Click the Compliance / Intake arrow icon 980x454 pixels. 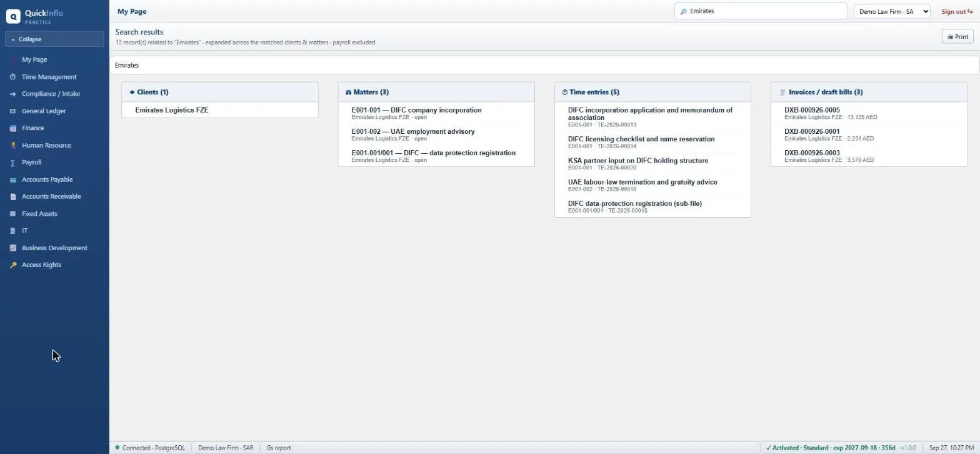12,94
